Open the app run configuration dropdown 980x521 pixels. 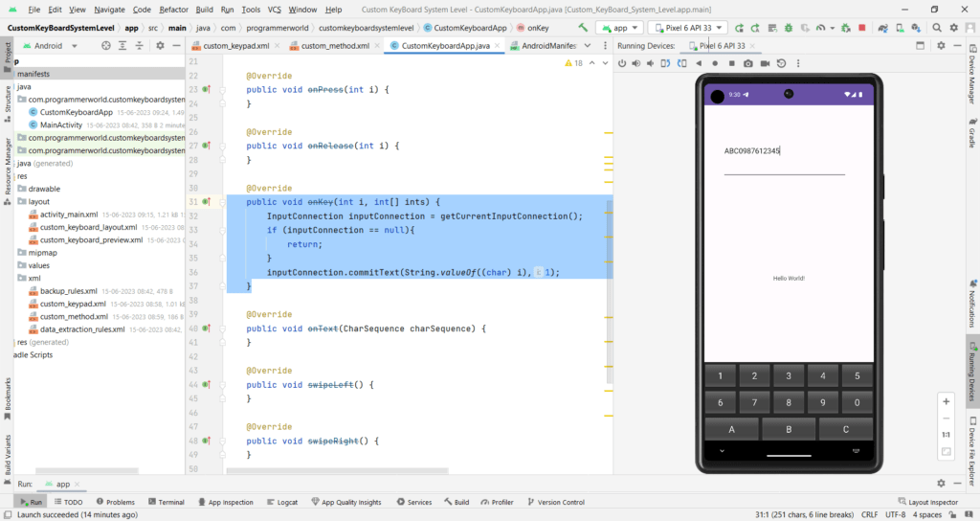[620, 28]
